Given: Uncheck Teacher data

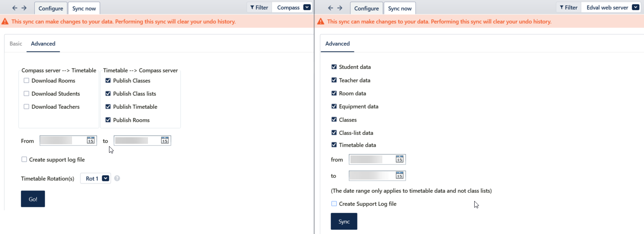Looking at the screenshot, I should [334, 80].
